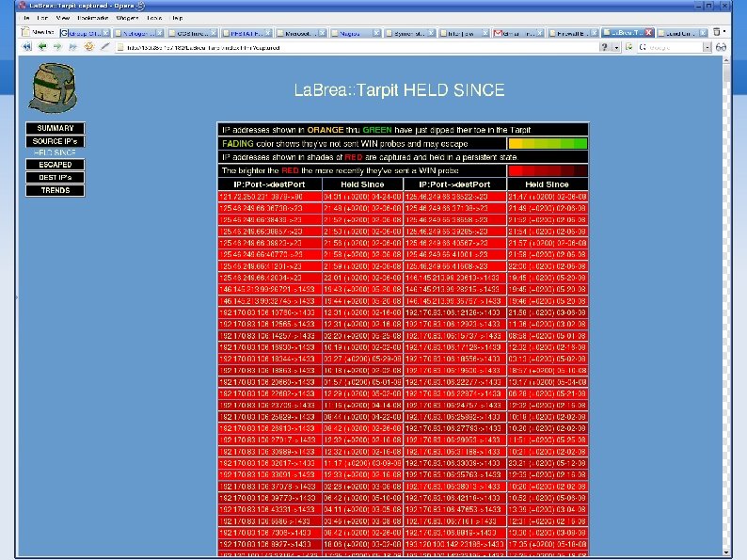Screen dimensions: 747x560
Task: Click the New tab button
Action: [39, 32]
